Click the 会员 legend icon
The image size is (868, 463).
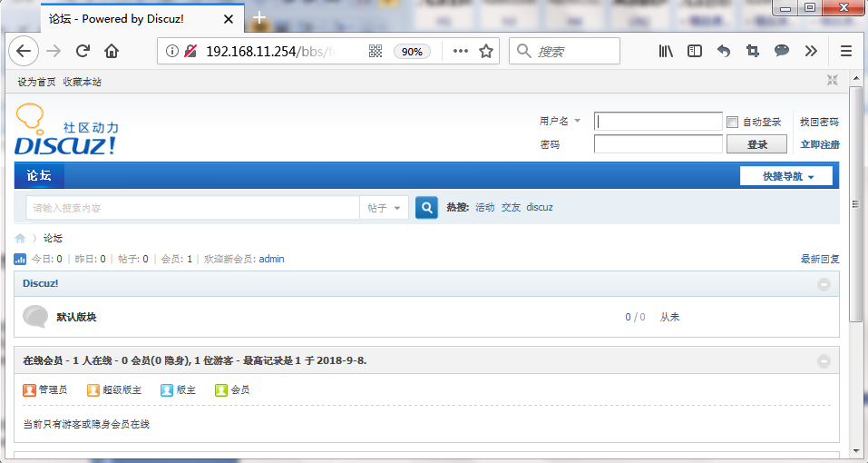click(221, 389)
